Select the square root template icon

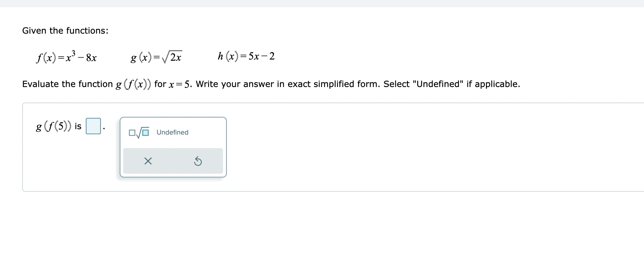click(x=139, y=132)
